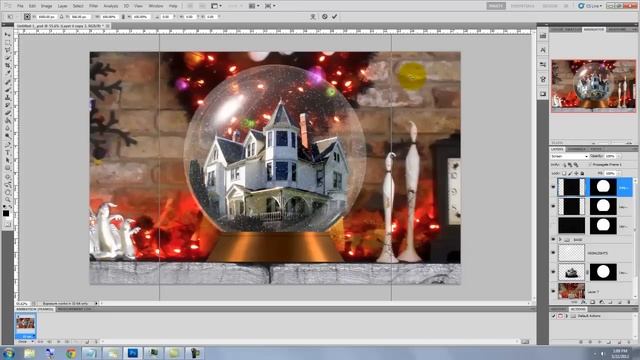640x360 pixels.
Task: Click the maintain aspect ratio chain icon
Action: (123, 17)
